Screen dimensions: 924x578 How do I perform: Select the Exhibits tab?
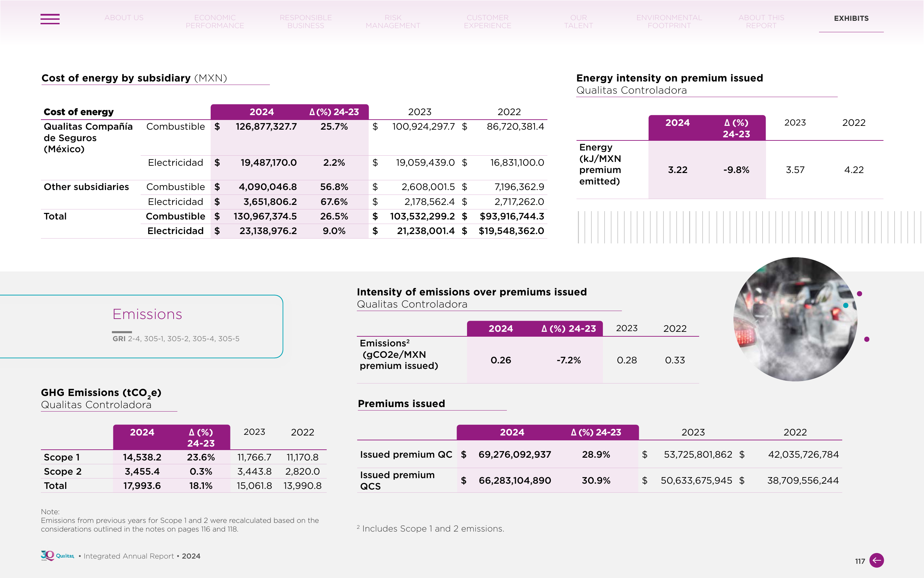851,18
